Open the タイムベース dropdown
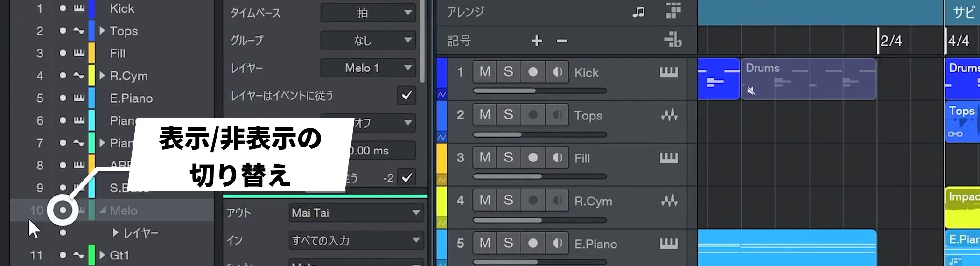Viewport: 980px width, 266px height. tap(368, 13)
